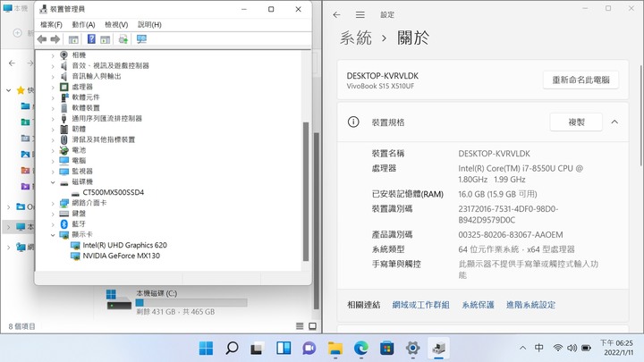Select CT500MX500SSD4 disk drive

tap(114, 192)
